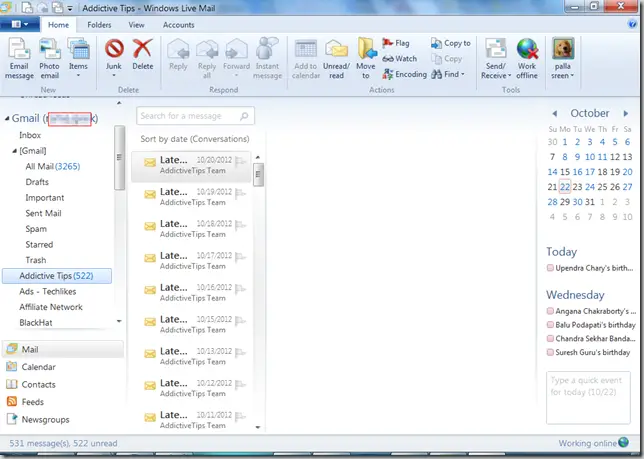Tick Suresh Guru's birthday checkbox
The width and height of the screenshot is (644, 459).
click(x=550, y=353)
